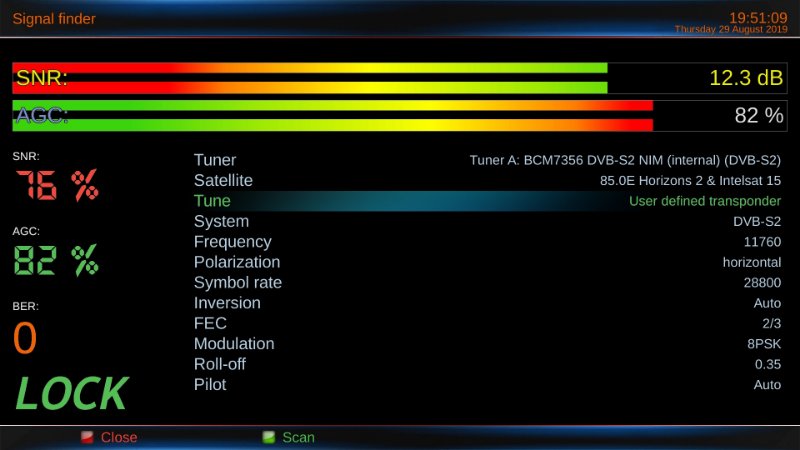The image size is (800, 450).
Task: Change the DVB-S2 system value
Action: click(x=757, y=221)
